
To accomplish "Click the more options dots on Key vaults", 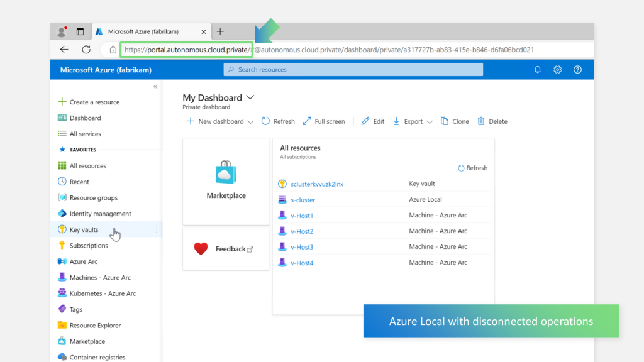I will (x=157, y=229).
